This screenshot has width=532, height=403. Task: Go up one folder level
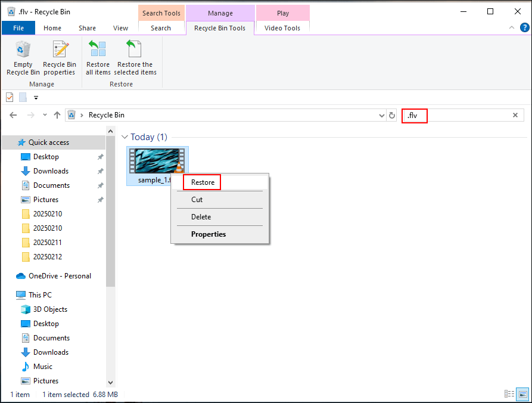(57, 115)
